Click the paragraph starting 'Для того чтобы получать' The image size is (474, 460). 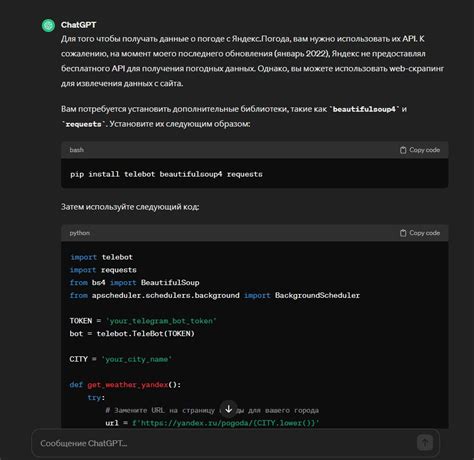coord(252,61)
